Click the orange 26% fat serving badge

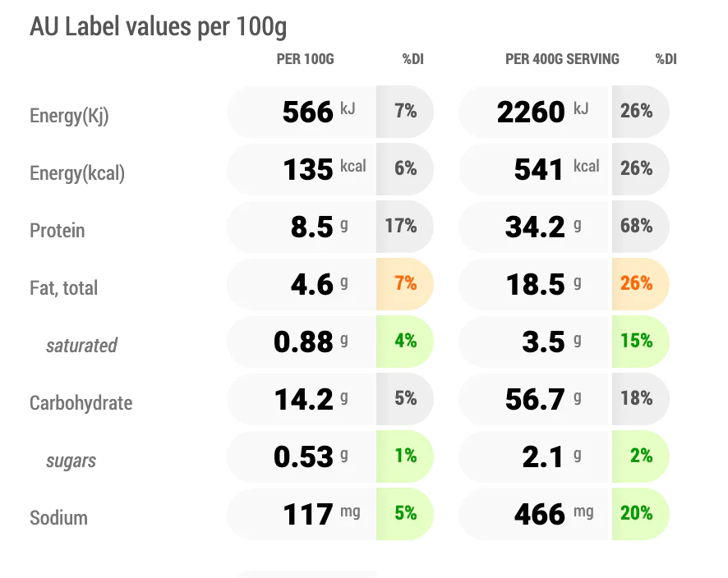[x=640, y=284]
